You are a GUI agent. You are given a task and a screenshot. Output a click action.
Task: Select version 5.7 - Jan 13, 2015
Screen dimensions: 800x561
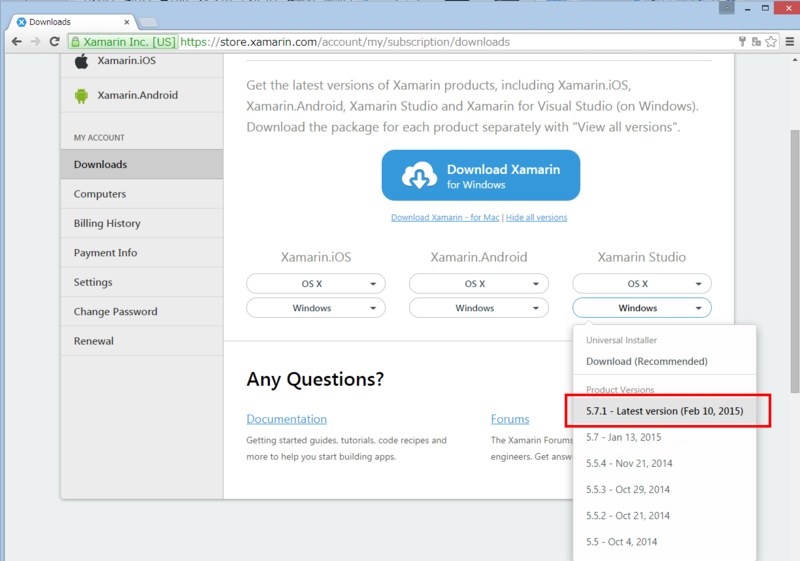664,438
